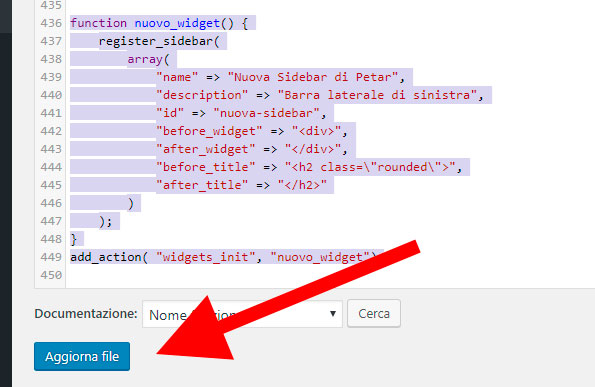This screenshot has height=387, width=595.
Task: Click line number 445 in the gutter
Action: [x=51, y=185]
